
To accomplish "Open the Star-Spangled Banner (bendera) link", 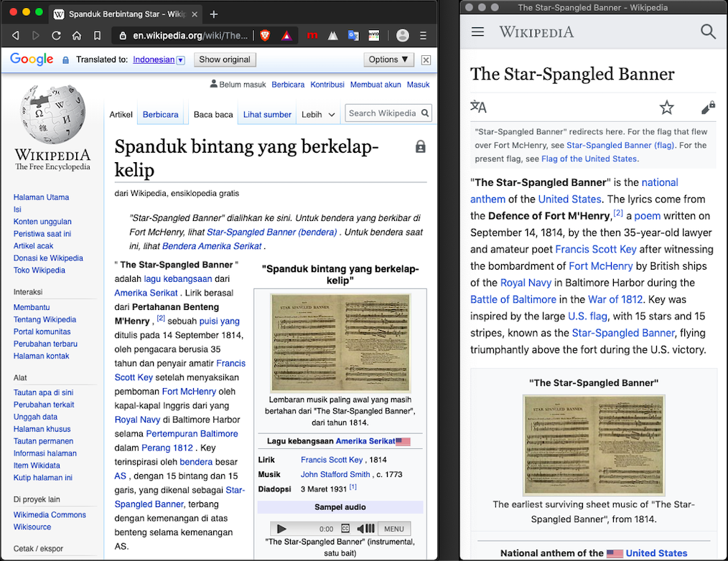I will [x=271, y=232].
